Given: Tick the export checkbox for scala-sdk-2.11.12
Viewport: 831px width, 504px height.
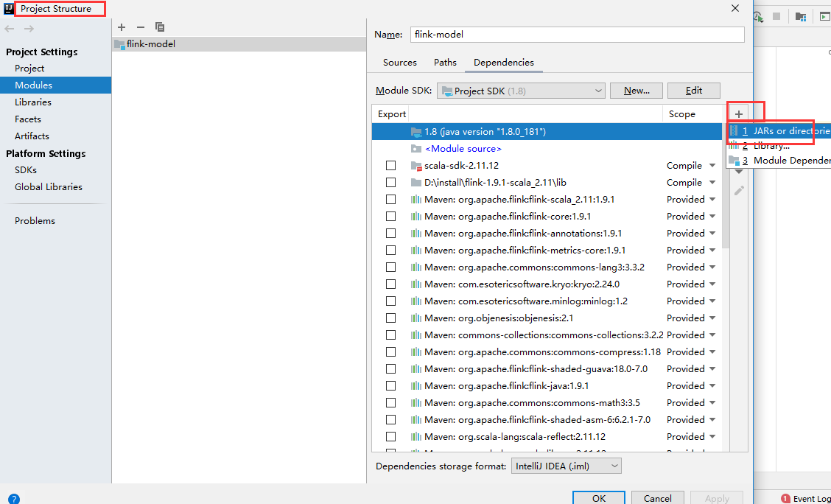Looking at the screenshot, I should 391,165.
